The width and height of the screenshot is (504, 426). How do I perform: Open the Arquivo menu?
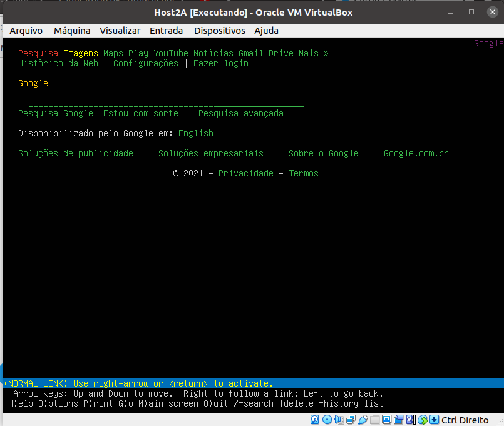[26, 31]
